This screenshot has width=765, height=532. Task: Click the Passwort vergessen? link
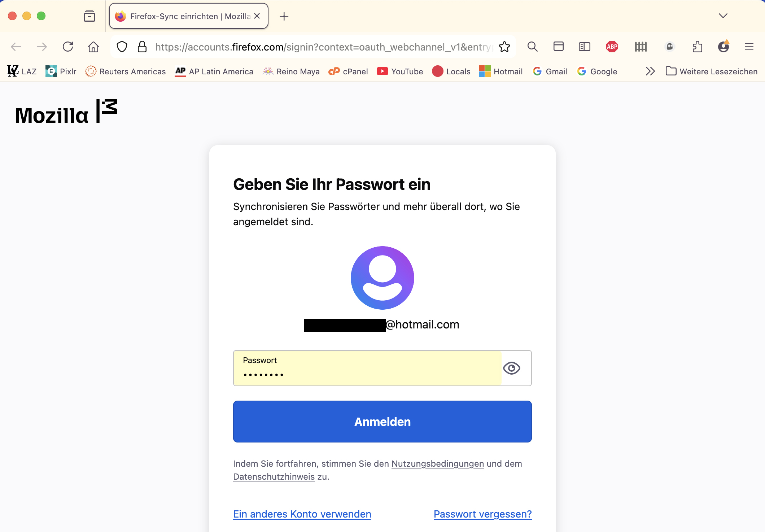(482, 514)
